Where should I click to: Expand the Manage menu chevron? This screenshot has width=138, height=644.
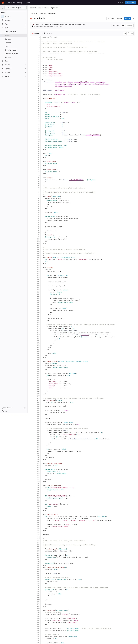pos(25,20)
